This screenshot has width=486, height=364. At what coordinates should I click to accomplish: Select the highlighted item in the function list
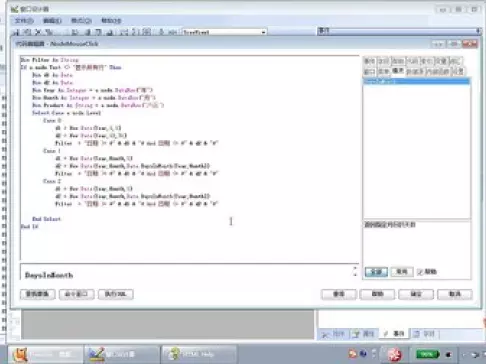416,81
